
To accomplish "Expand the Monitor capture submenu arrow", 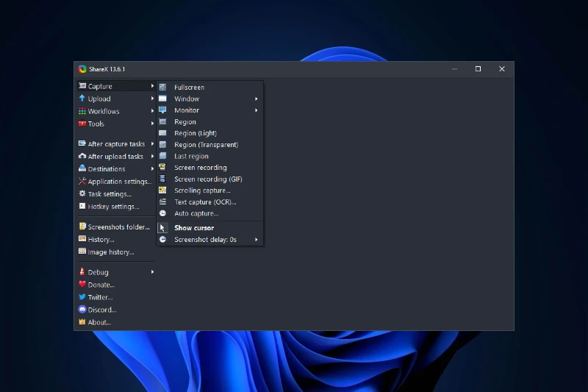I will pyautogui.click(x=256, y=110).
